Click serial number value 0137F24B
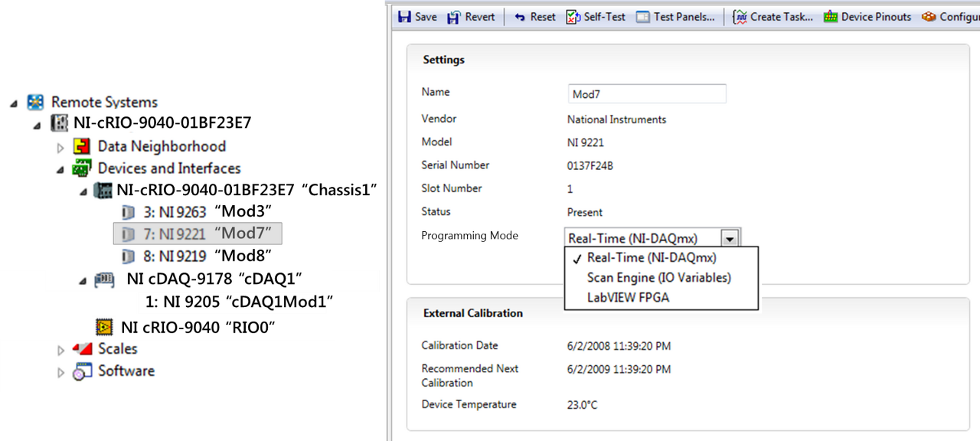This screenshot has width=980, height=441. (x=590, y=165)
